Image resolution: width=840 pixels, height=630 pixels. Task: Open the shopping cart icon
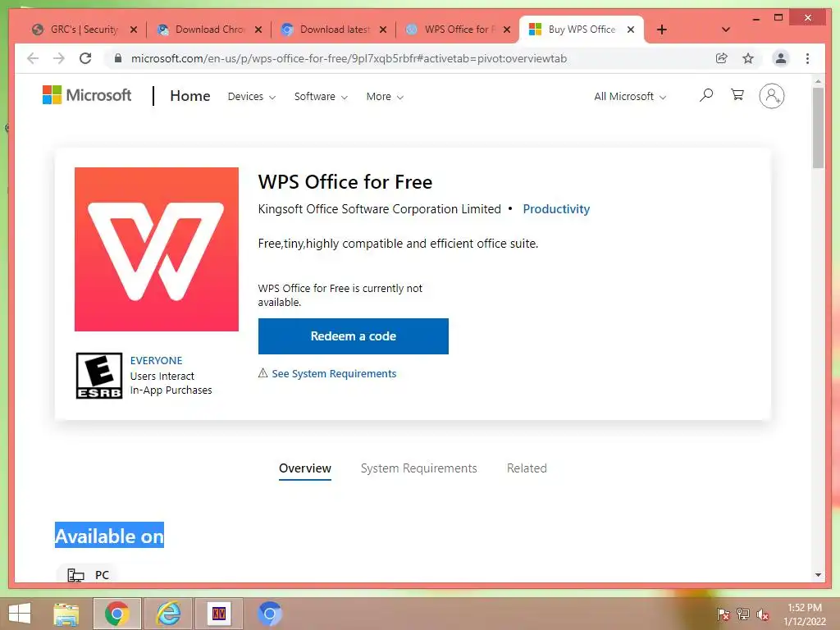point(737,95)
